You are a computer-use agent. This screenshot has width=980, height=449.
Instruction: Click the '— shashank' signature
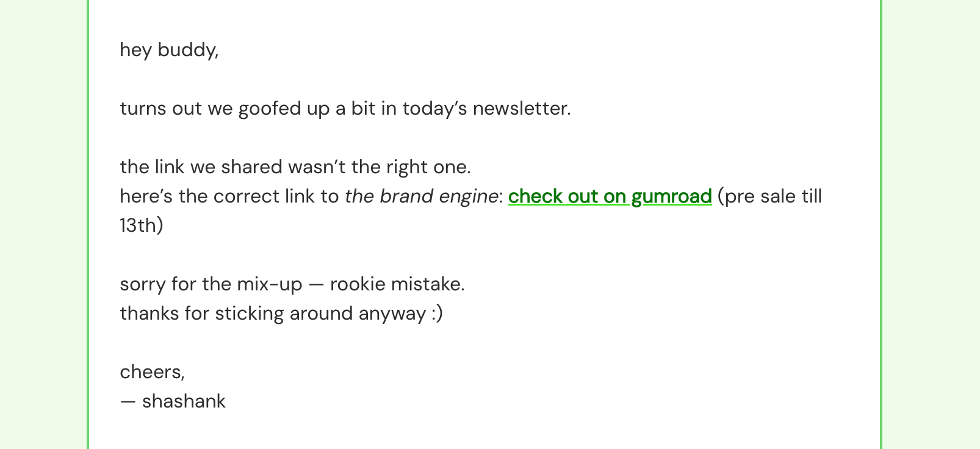pyautogui.click(x=173, y=401)
